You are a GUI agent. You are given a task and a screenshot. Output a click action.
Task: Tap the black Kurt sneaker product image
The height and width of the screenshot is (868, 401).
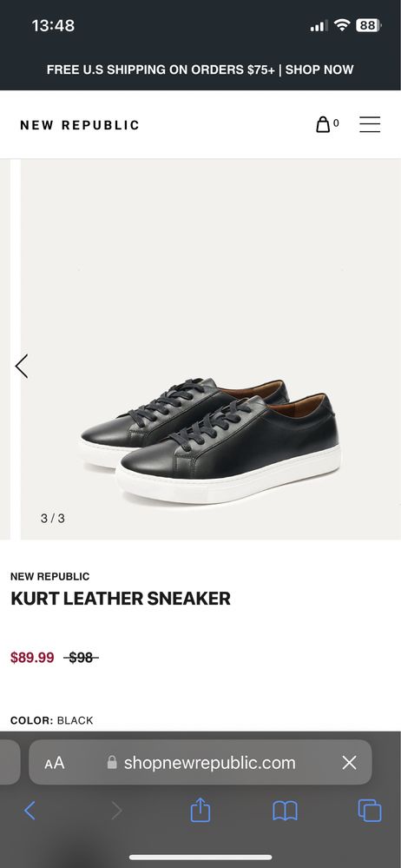[210, 441]
